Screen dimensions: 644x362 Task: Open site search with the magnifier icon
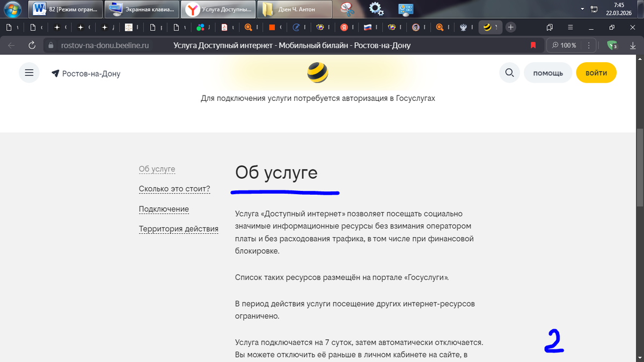[509, 72]
